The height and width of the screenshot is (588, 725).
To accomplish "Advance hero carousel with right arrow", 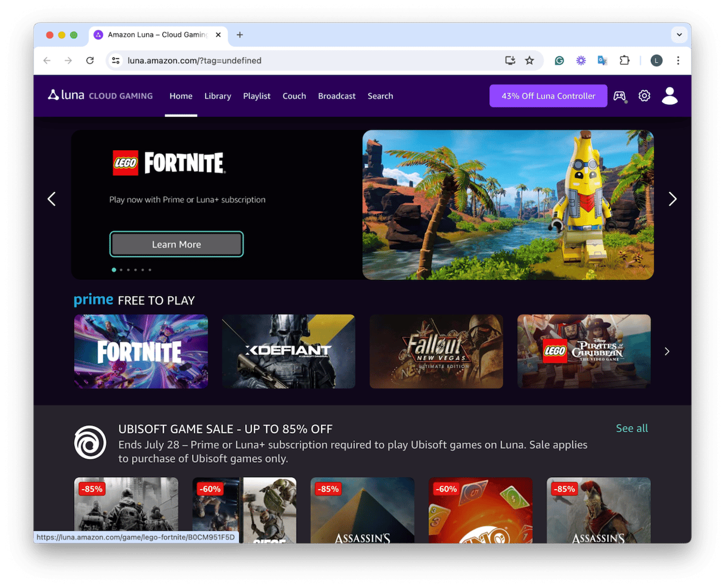I will coord(673,199).
